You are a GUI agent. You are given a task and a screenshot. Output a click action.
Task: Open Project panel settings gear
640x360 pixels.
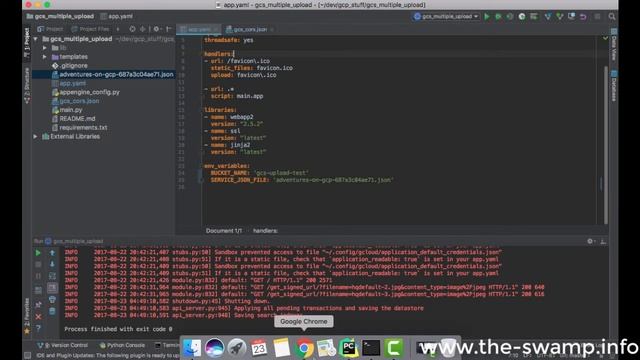click(x=156, y=29)
